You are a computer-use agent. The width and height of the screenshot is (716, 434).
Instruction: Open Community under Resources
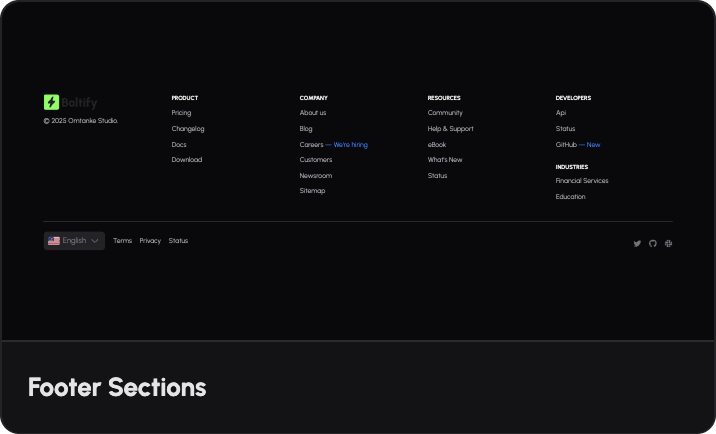(445, 113)
